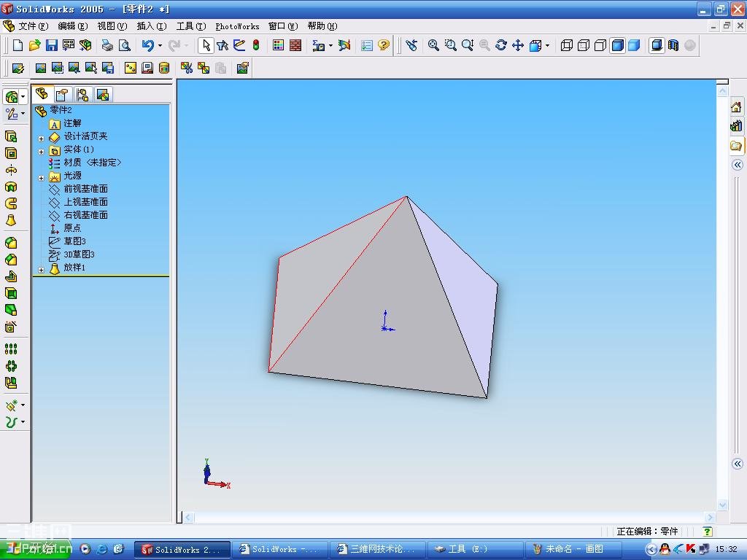Select the Zoom In/Out icon
Image resolution: width=747 pixels, height=560 pixels.
(x=468, y=45)
